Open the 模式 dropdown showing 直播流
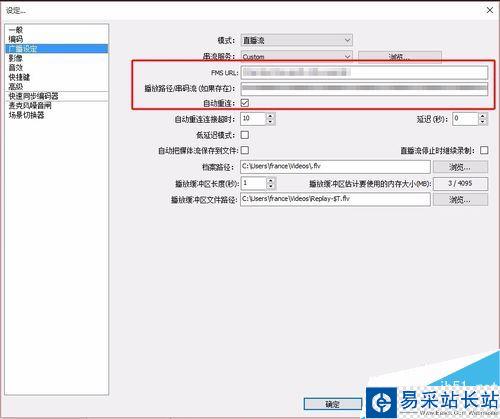The height and width of the screenshot is (419, 500). [296, 40]
